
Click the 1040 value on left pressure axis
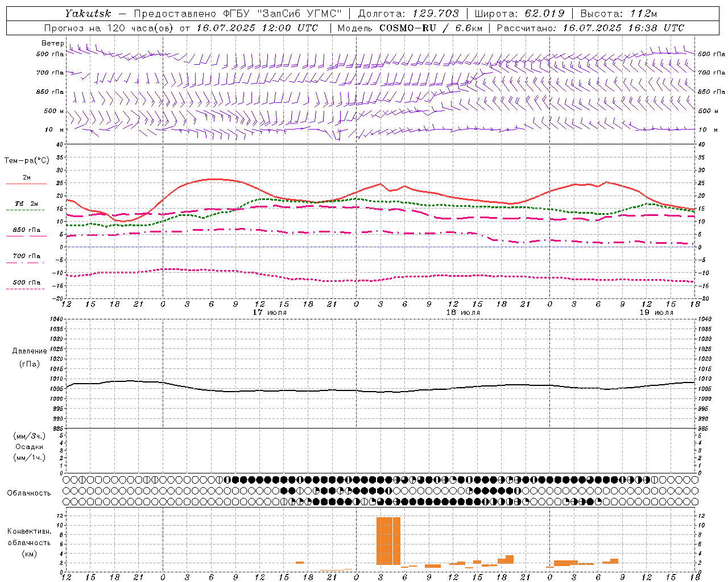56,319
